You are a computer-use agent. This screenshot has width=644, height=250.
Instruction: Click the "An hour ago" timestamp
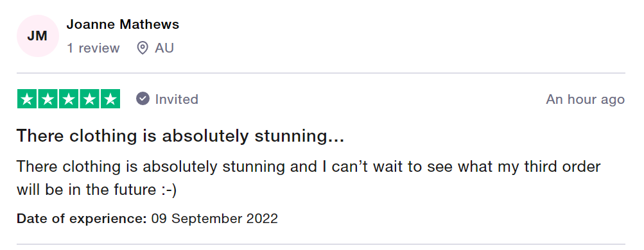click(x=586, y=99)
